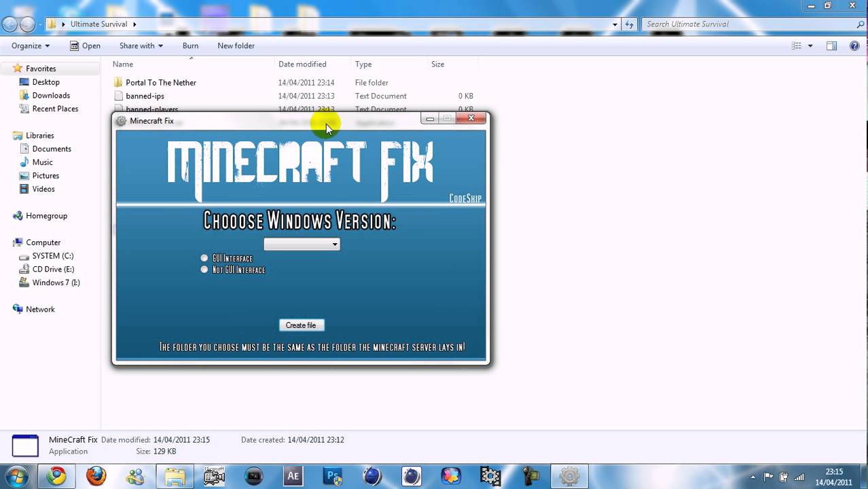The height and width of the screenshot is (489, 868).
Task: Select the banned-ips text file
Action: coord(145,96)
